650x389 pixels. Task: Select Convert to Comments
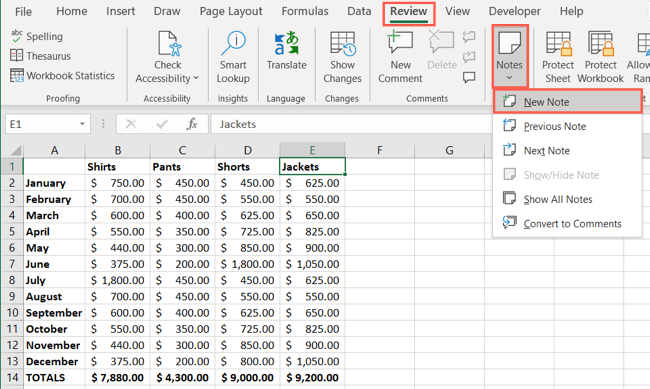pyautogui.click(x=568, y=224)
